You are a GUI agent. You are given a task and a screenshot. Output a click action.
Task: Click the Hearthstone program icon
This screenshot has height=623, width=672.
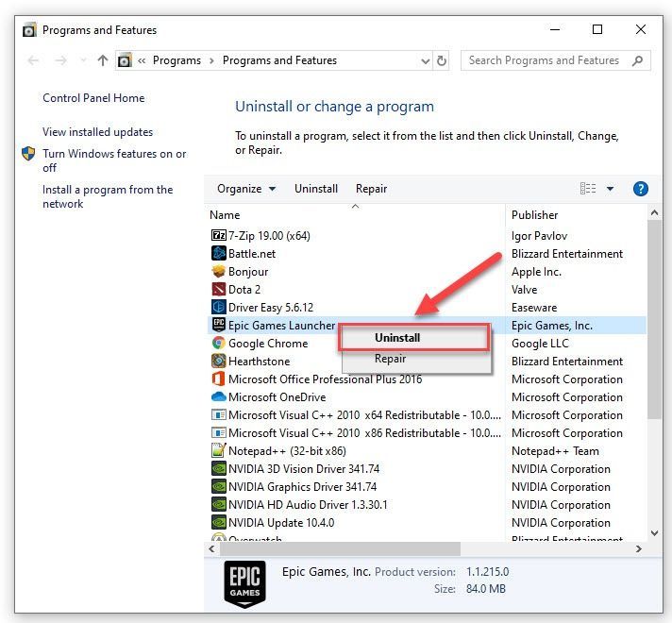[219, 361]
